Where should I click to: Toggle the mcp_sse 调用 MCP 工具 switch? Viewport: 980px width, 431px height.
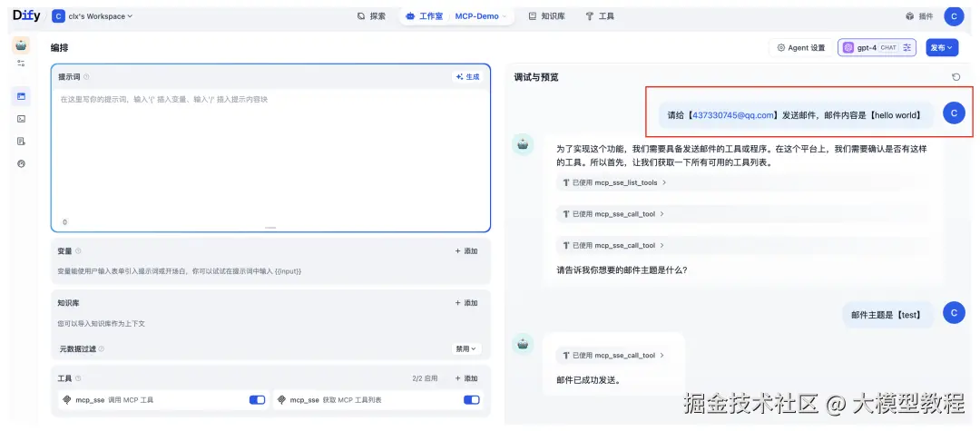point(257,400)
